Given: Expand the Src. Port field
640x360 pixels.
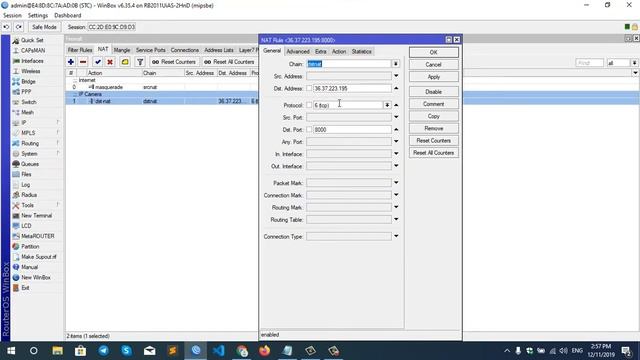Looking at the screenshot, I should tap(396, 117).
